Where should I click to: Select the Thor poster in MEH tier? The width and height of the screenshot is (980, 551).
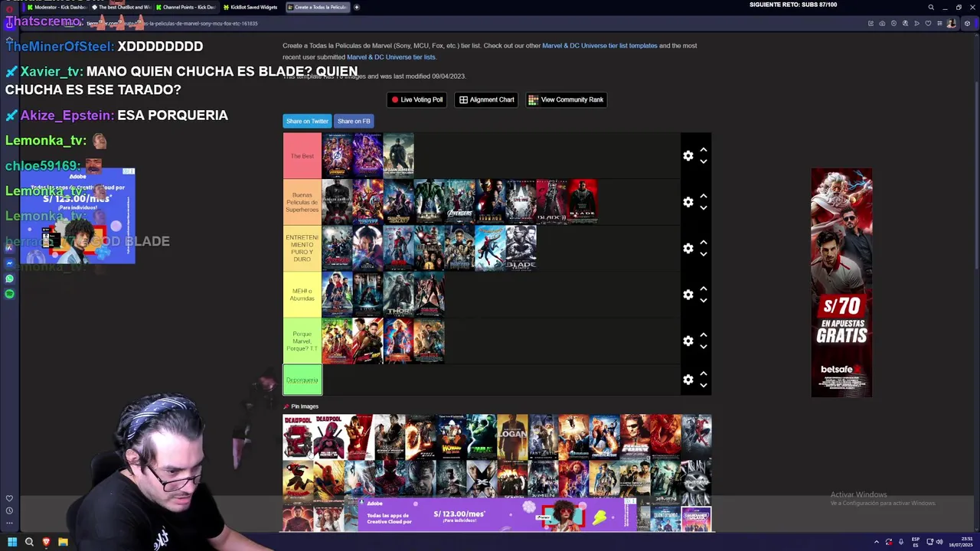pos(398,295)
